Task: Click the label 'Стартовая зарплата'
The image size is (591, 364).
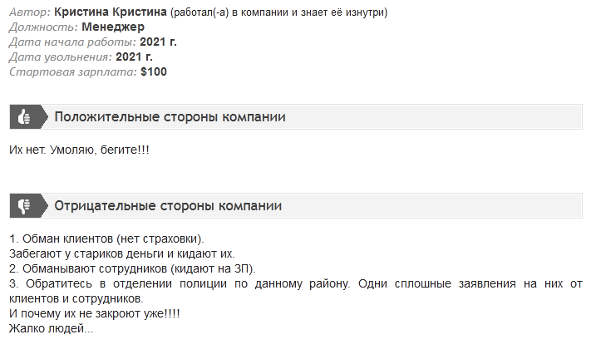Action: 73,71
